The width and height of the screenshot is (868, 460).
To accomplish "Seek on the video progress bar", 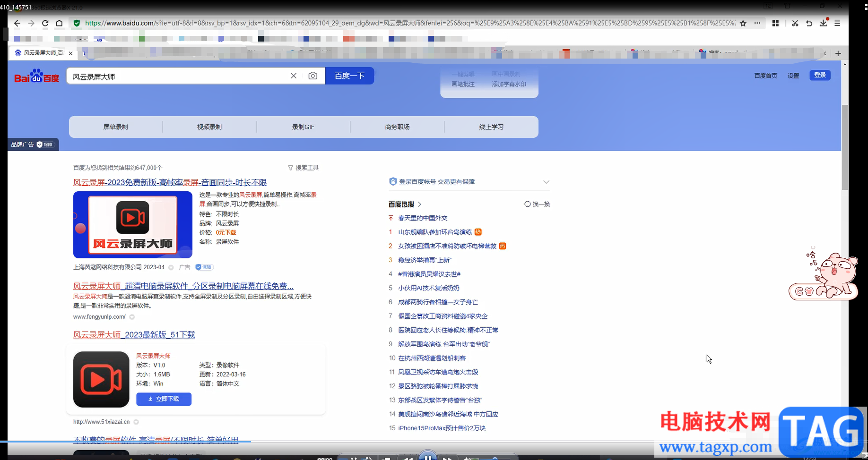I will 434,442.
